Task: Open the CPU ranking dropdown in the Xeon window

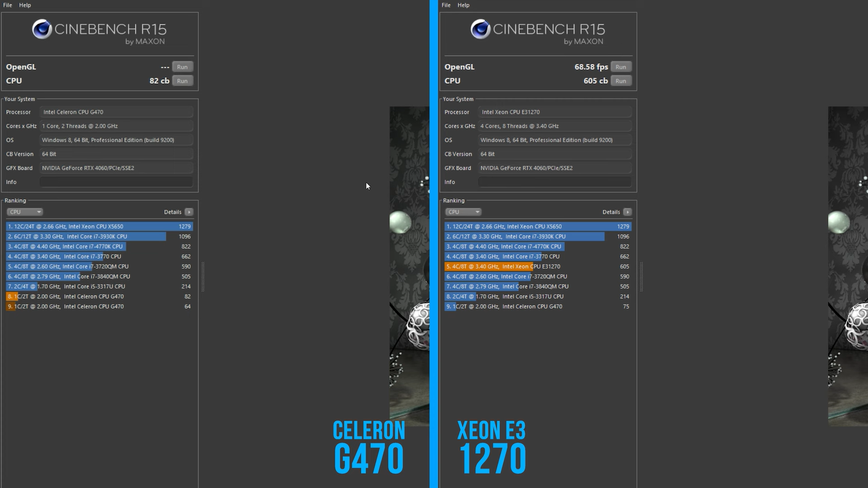Action: 463,212
